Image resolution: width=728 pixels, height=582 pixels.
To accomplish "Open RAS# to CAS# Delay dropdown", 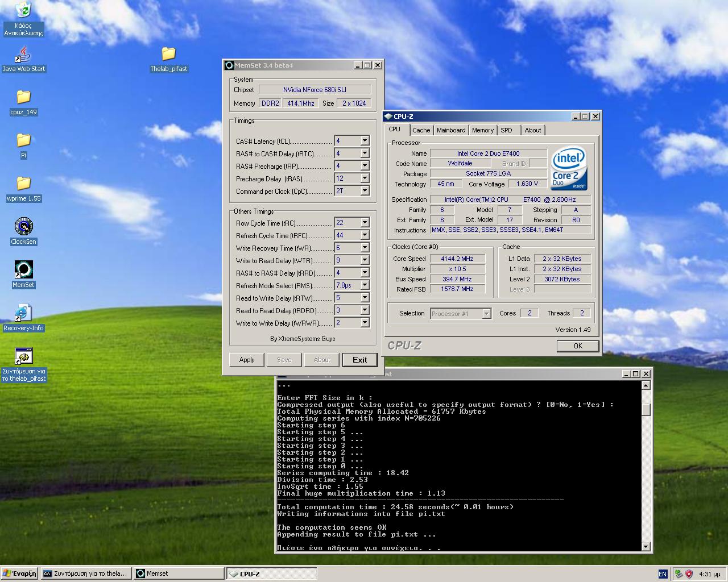I will pos(365,153).
